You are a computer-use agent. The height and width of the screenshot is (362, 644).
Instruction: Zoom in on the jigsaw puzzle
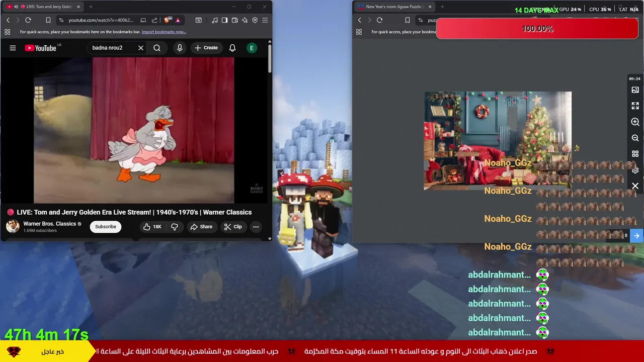[x=635, y=122]
